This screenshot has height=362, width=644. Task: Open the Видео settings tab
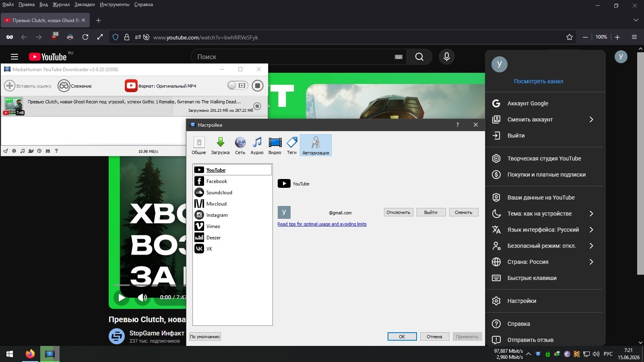click(x=275, y=145)
